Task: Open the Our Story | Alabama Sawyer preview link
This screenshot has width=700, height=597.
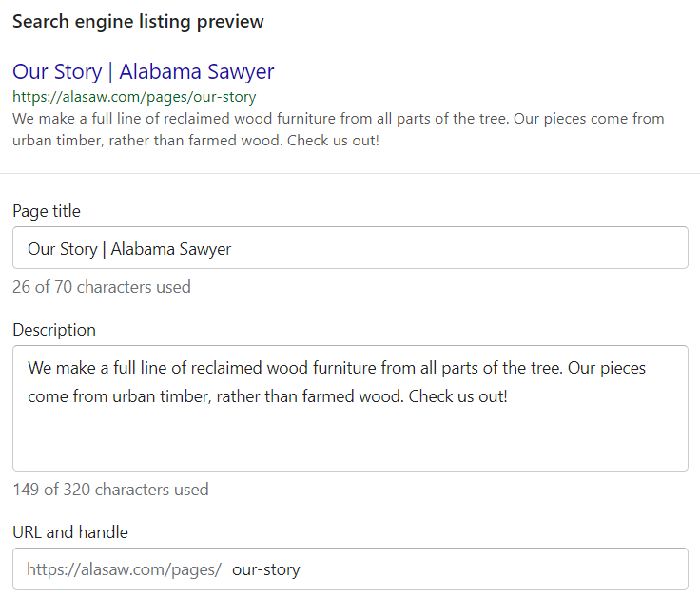Action: (144, 71)
